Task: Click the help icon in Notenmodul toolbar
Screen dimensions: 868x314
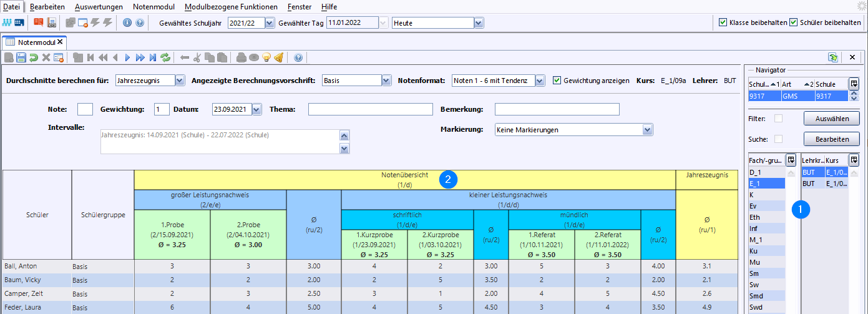Action: (298, 57)
